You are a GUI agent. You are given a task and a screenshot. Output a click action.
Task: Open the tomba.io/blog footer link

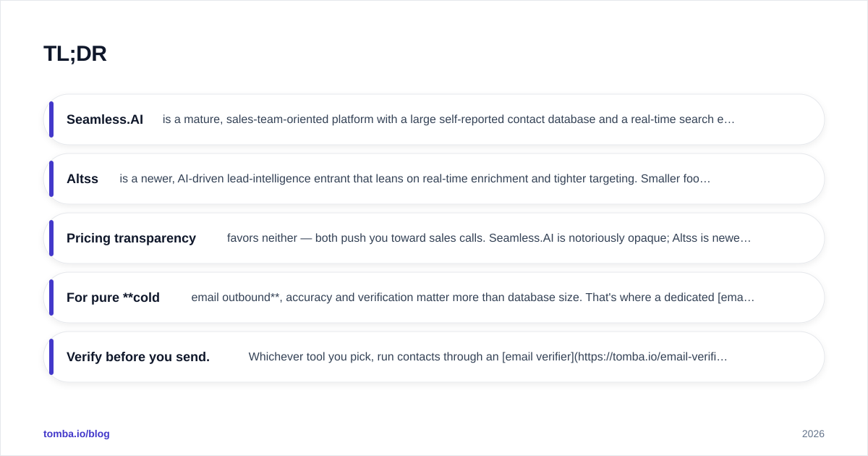coord(77,434)
